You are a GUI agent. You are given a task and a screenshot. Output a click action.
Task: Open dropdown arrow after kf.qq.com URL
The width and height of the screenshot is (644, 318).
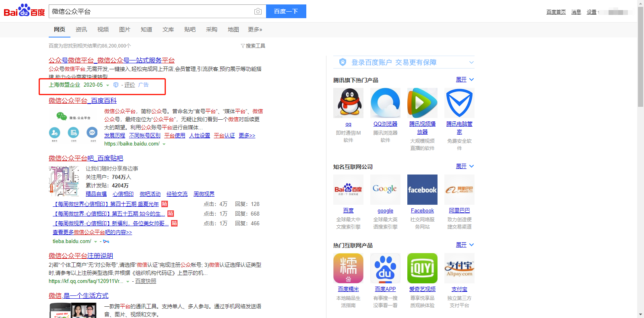[x=128, y=282]
